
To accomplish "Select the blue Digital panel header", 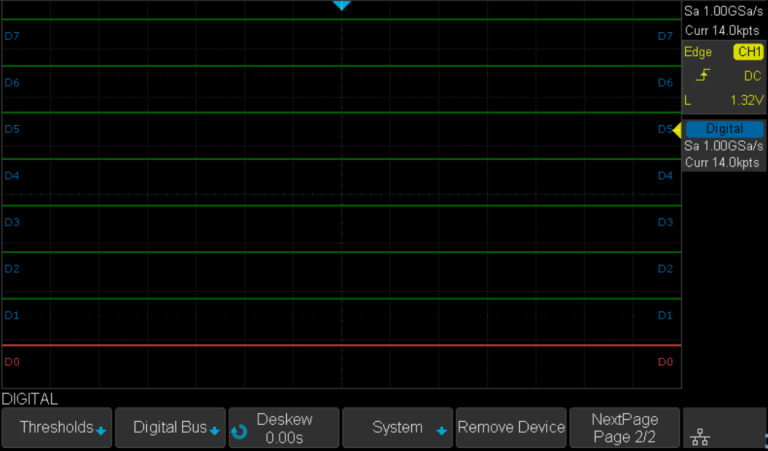I will click(x=724, y=129).
